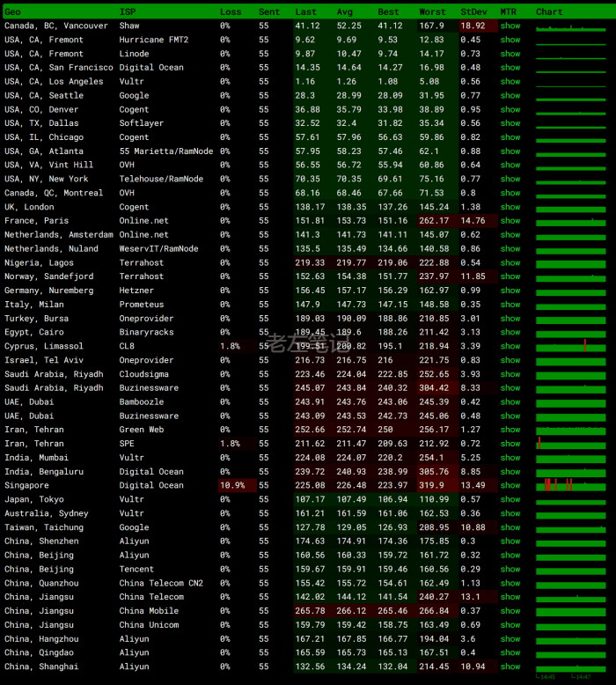Image resolution: width=616 pixels, height=685 pixels.
Task: Open the latency chart for Vancouver Shaw row
Action: (570, 27)
